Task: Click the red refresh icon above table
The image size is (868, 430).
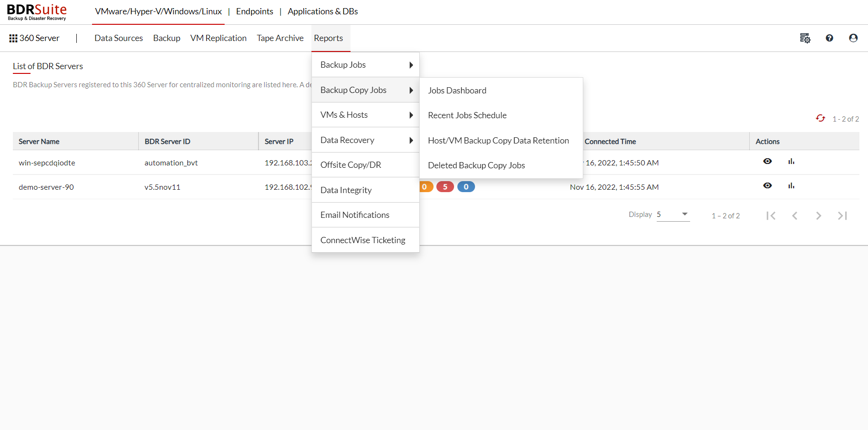Action: pos(820,118)
